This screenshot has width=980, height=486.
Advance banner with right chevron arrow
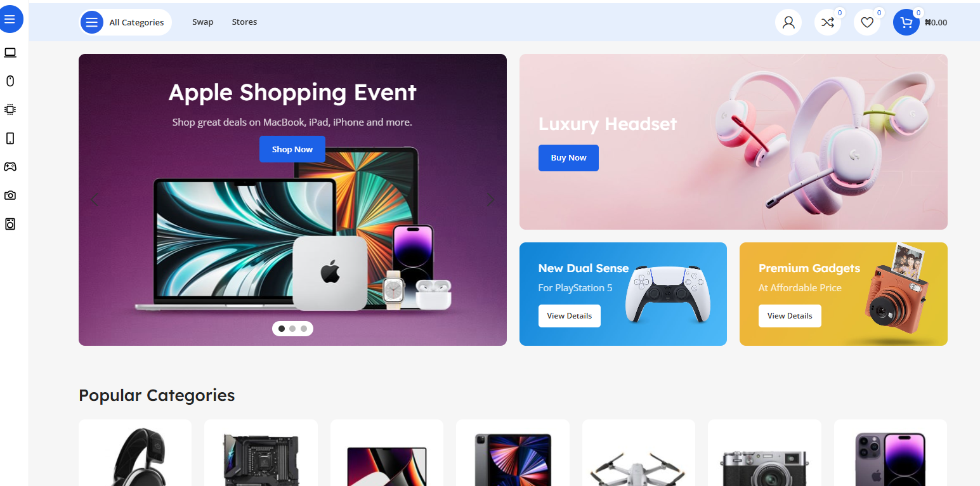(x=490, y=200)
